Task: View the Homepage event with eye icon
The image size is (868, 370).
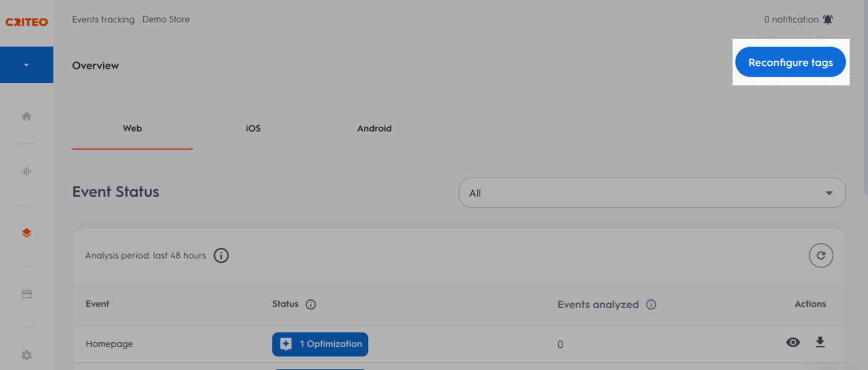Action: pyautogui.click(x=793, y=342)
